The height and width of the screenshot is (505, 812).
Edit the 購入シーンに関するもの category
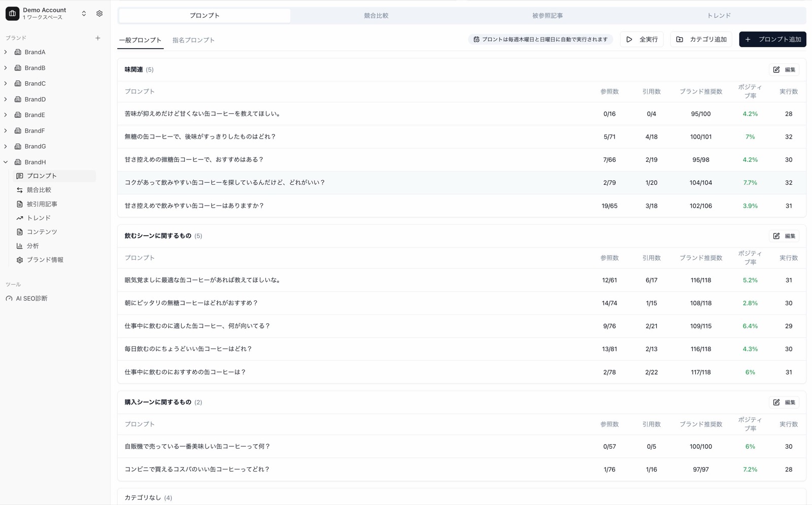coord(784,402)
